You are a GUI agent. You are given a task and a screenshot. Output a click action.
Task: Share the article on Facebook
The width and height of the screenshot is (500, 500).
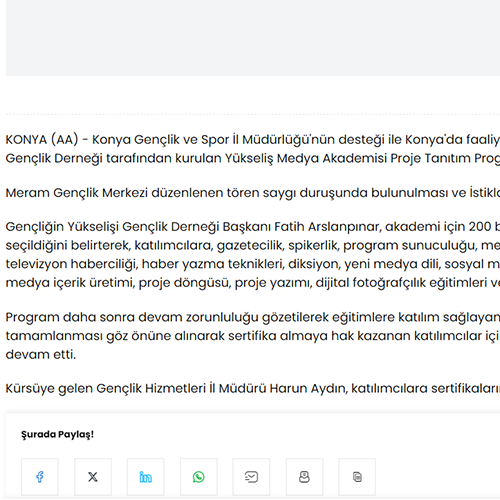40,477
